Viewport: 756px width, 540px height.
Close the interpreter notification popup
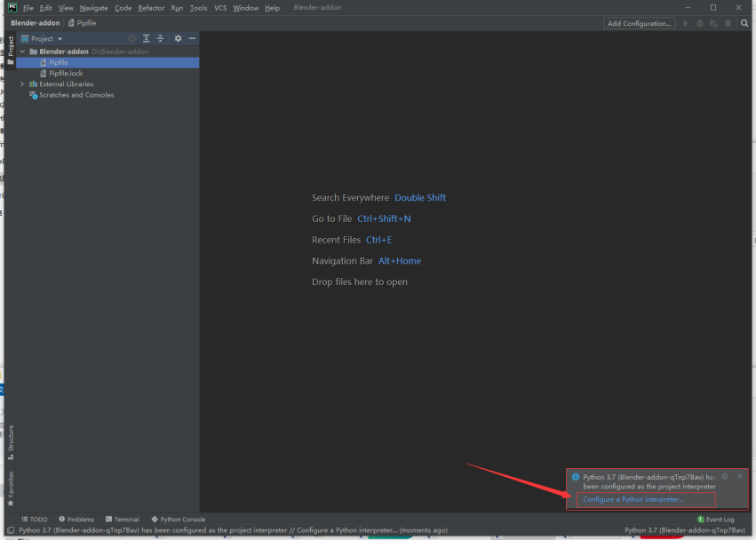[x=740, y=476]
